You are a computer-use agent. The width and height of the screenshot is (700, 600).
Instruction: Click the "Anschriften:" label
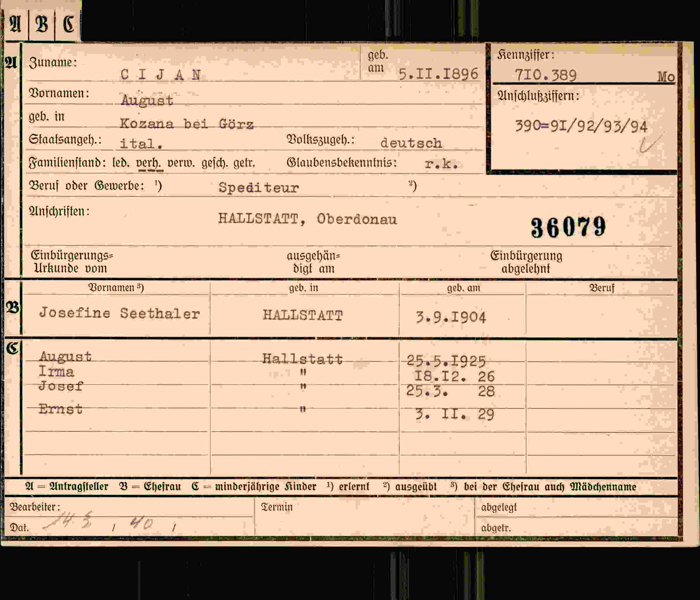click(x=59, y=211)
